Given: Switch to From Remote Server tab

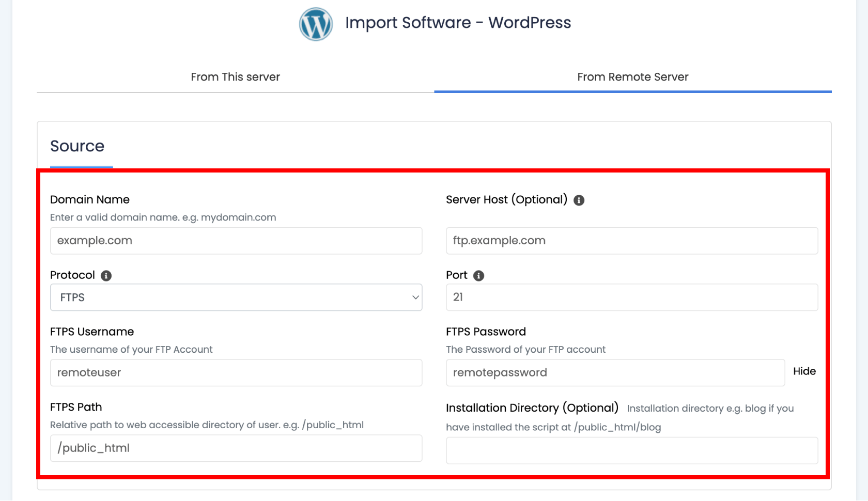Looking at the screenshot, I should click(633, 77).
